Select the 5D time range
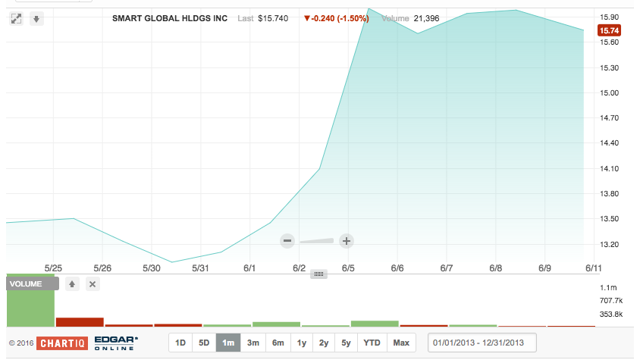The height and width of the screenshot is (360, 640). tap(204, 343)
